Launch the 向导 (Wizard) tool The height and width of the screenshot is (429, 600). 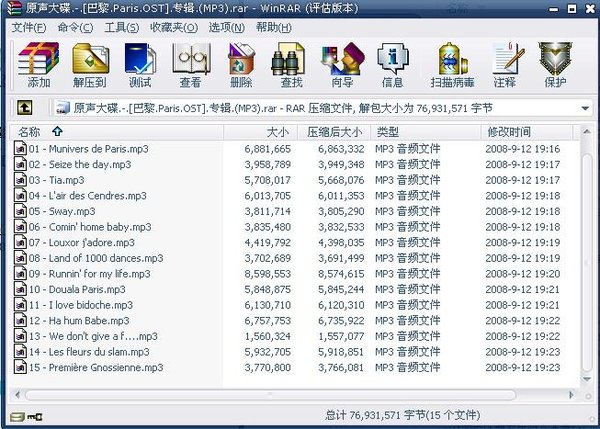tap(343, 65)
